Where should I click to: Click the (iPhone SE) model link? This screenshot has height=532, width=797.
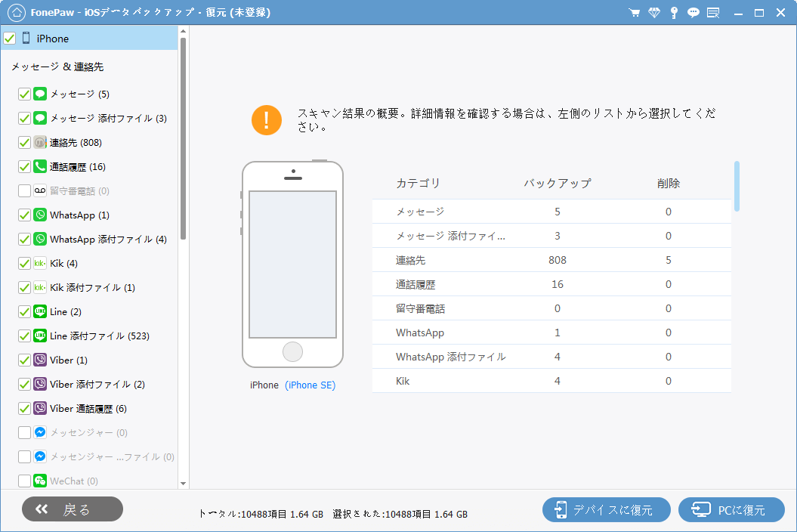click(x=310, y=385)
